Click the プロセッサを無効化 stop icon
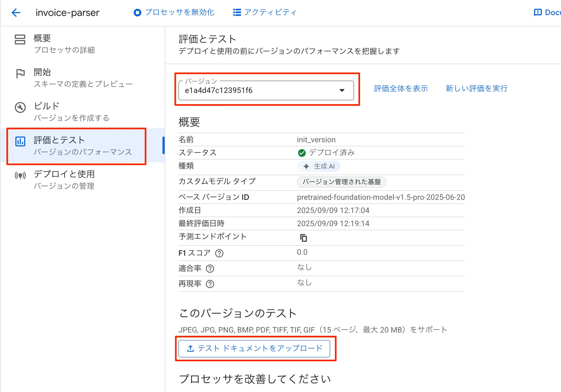The image size is (561, 392). click(x=137, y=13)
